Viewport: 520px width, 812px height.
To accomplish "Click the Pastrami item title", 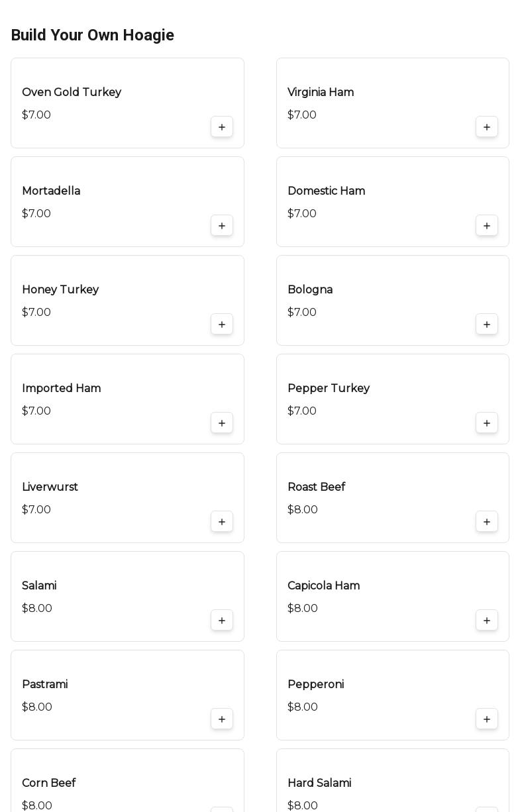I will 44,684.
